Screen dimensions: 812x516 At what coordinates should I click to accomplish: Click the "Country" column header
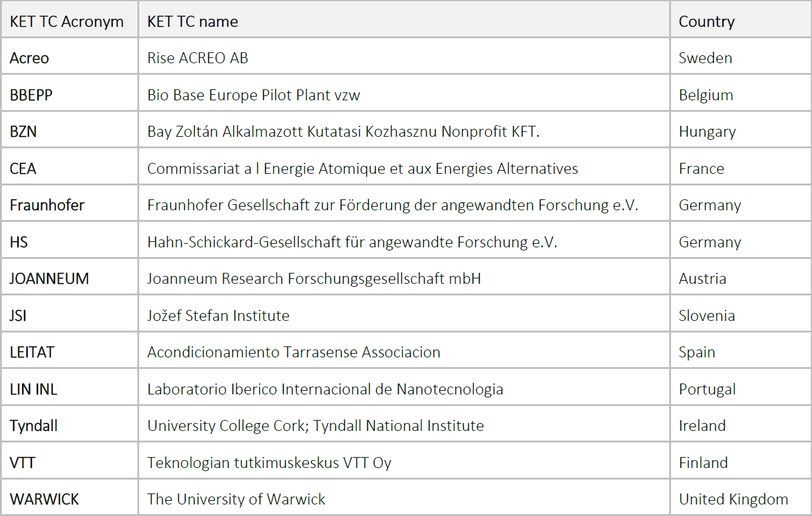point(706,22)
